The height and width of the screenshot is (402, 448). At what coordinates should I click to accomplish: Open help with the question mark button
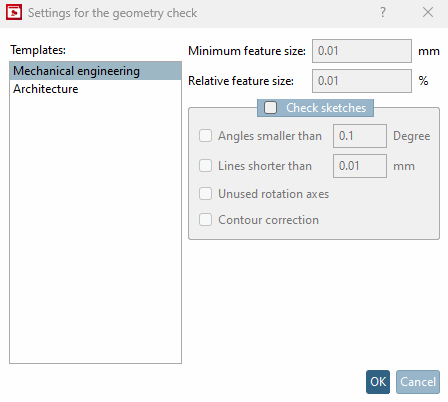click(383, 12)
